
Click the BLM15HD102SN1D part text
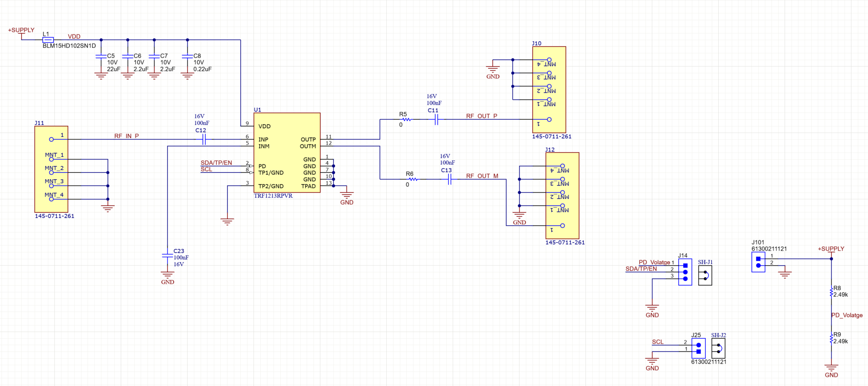[x=69, y=46]
